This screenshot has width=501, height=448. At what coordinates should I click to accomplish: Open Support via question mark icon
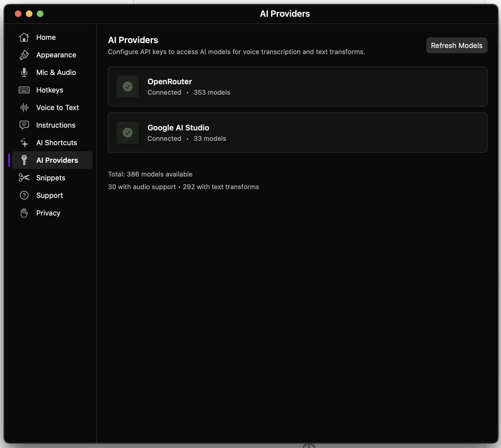pos(24,195)
